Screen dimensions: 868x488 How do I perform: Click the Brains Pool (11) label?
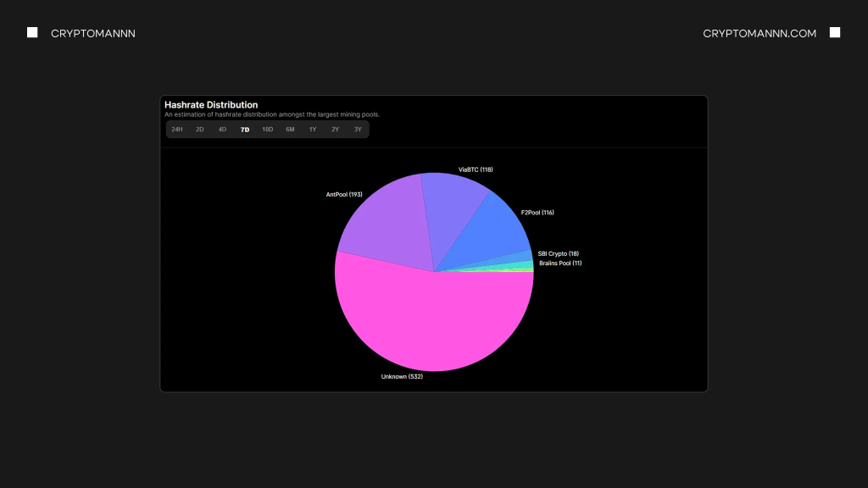[x=560, y=263]
